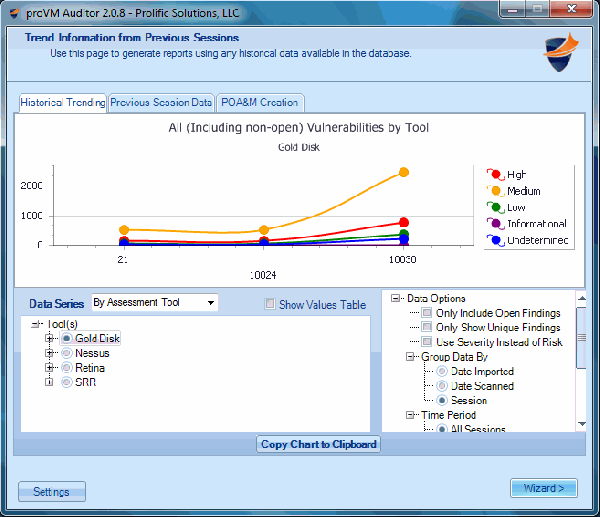
Task: Group data by Date Scanned
Action: tap(442, 386)
